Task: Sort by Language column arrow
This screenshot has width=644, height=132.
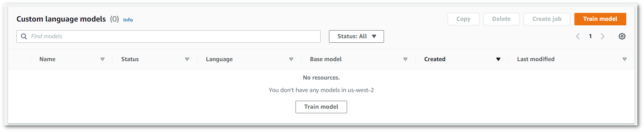Action: tap(291, 59)
